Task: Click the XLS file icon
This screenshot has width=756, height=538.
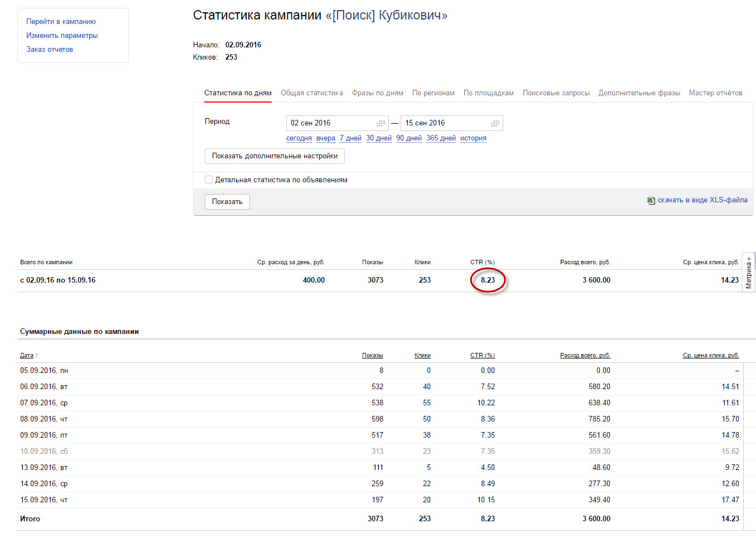Action: pyautogui.click(x=651, y=201)
